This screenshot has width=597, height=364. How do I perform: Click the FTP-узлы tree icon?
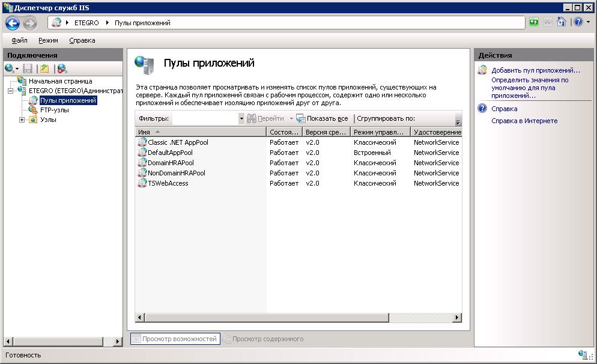pyautogui.click(x=33, y=110)
